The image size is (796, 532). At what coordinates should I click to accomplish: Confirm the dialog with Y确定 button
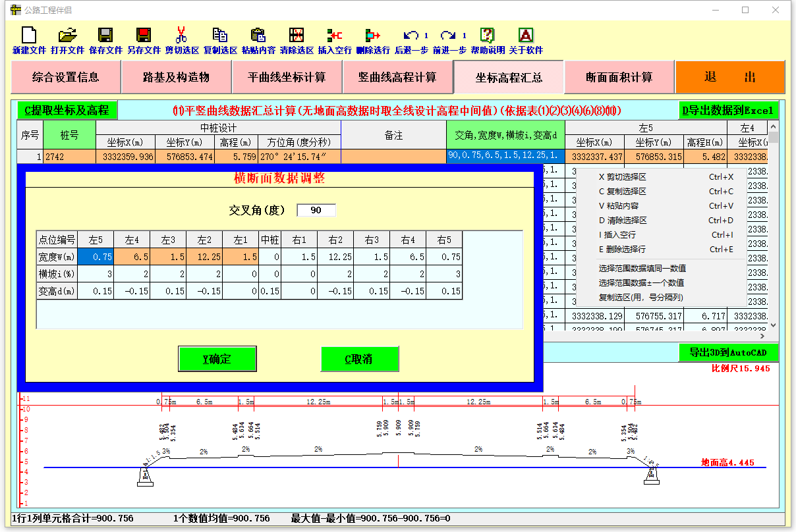click(217, 359)
